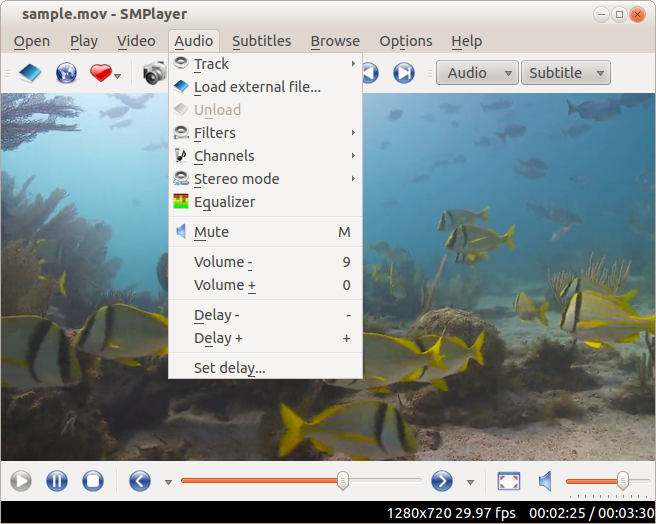Screen dimensions: 656x524
Task: Toggle mute with the speaker icon
Action: click(x=546, y=481)
